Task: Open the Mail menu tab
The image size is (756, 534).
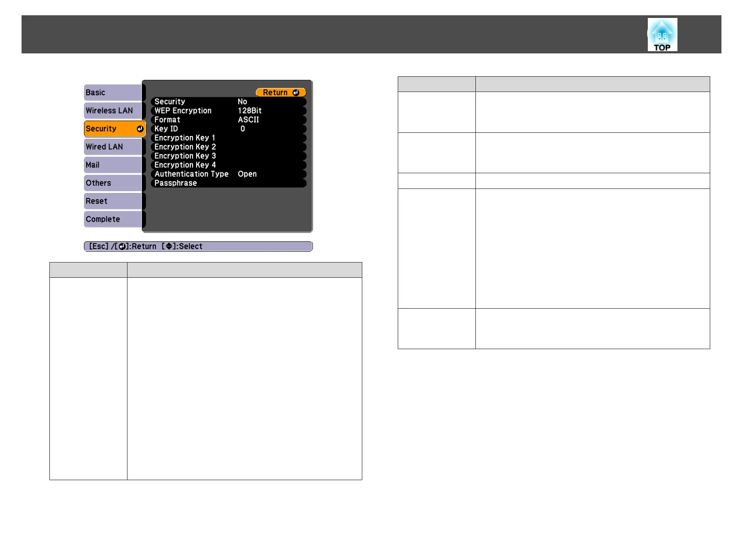Action: [113, 165]
